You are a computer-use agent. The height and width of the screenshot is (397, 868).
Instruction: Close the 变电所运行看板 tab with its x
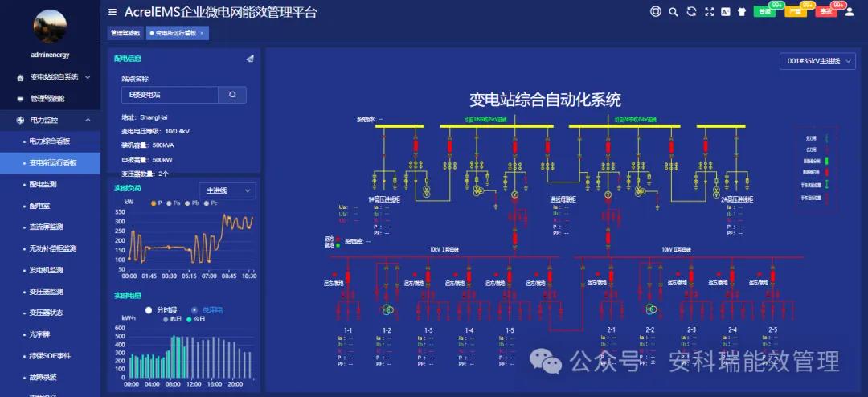point(202,33)
